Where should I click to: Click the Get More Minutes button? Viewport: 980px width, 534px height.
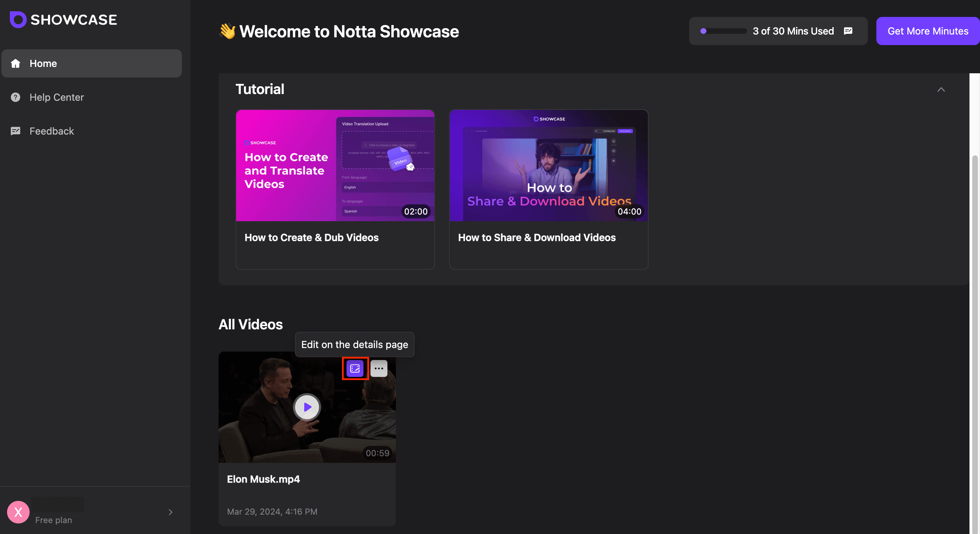pyautogui.click(x=927, y=31)
